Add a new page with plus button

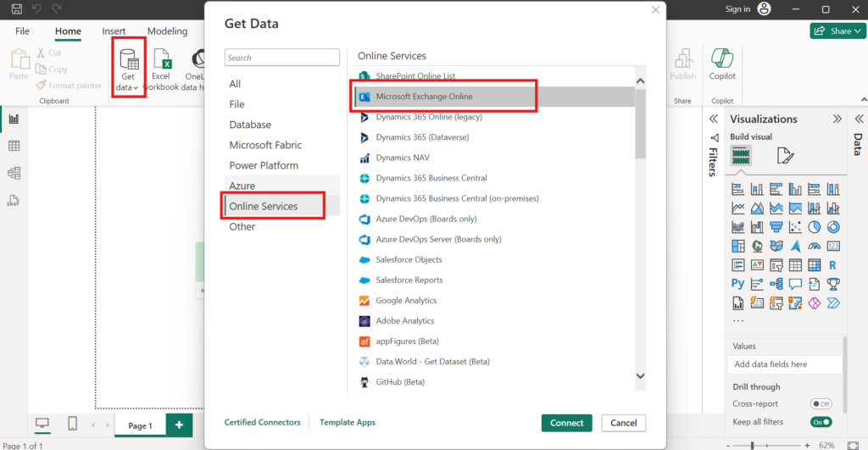point(179,425)
